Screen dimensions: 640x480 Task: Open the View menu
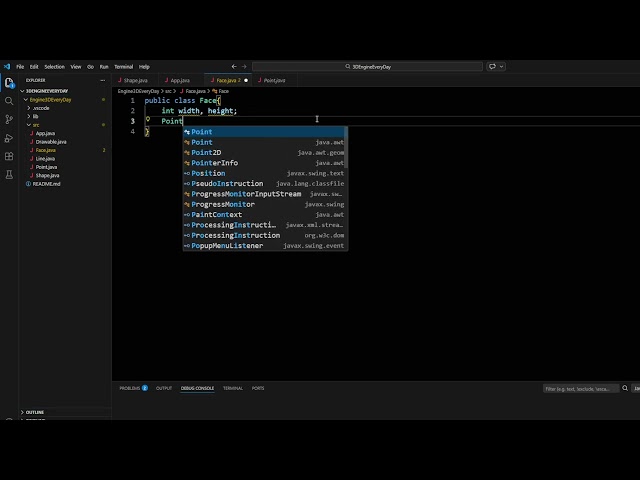(76, 67)
